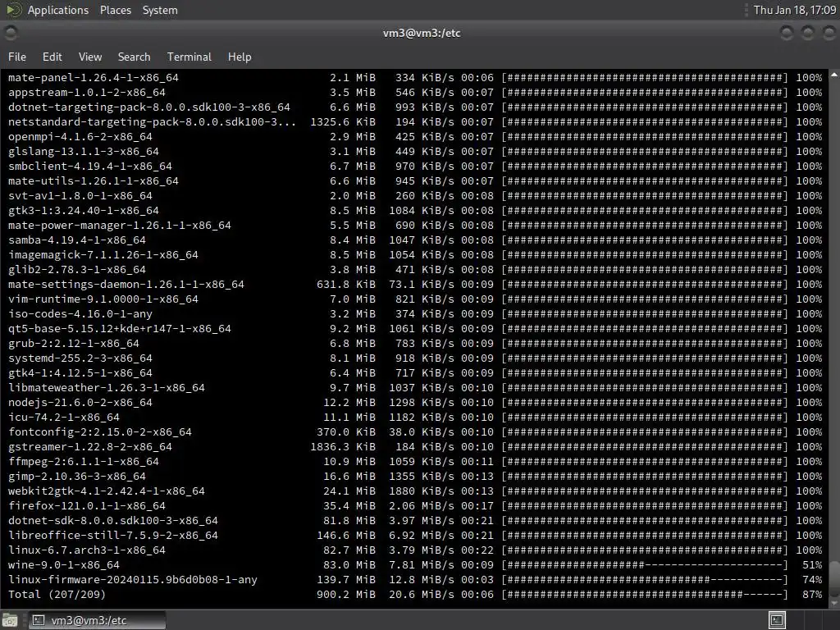Click the text gstreamer-1.22.8-2-x86_64
This screenshot has width=840, height=630.
pos(90,447)
